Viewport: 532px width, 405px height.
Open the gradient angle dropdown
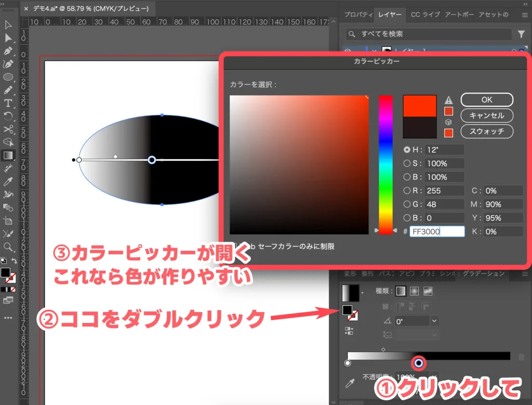click(434, 321)
